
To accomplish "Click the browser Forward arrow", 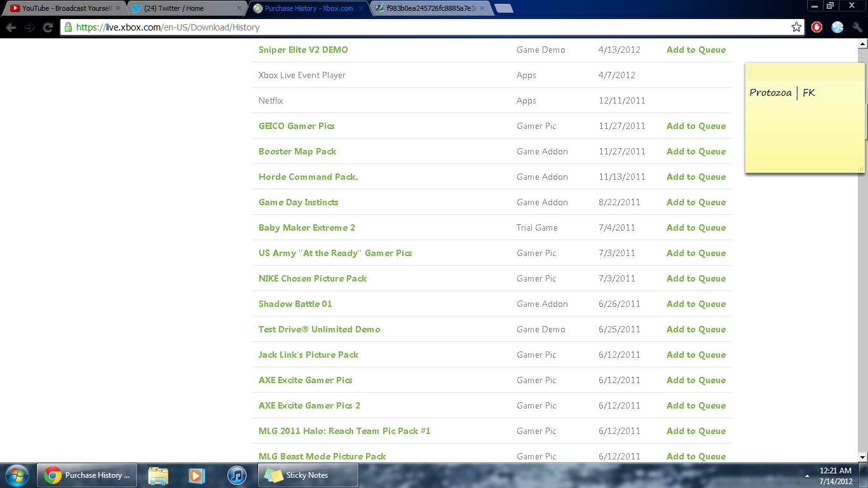I will tap(29, 27).
